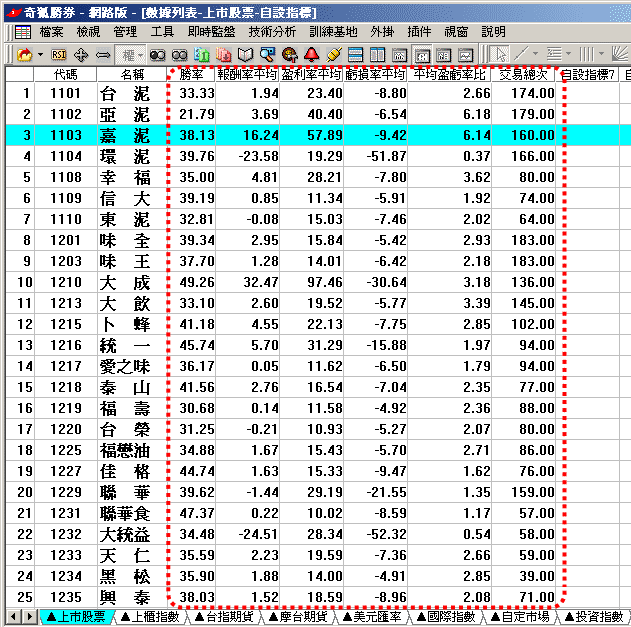Click the vertical lines tool icon

[x=587, y=54]
